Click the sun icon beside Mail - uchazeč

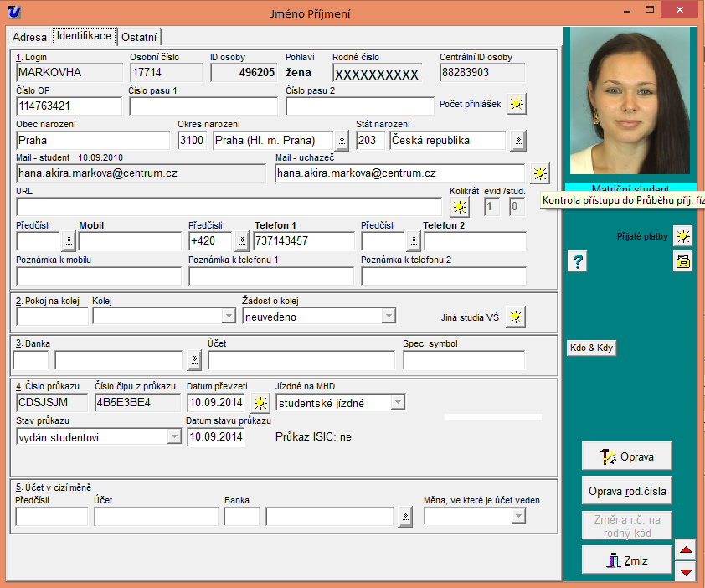540,173
